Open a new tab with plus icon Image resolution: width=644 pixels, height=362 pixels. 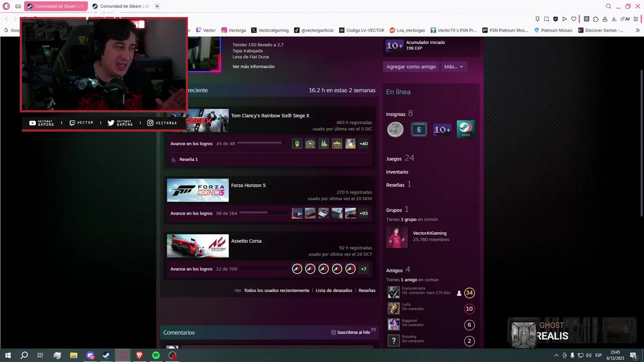pyautogui.click(x=157, y=7)
